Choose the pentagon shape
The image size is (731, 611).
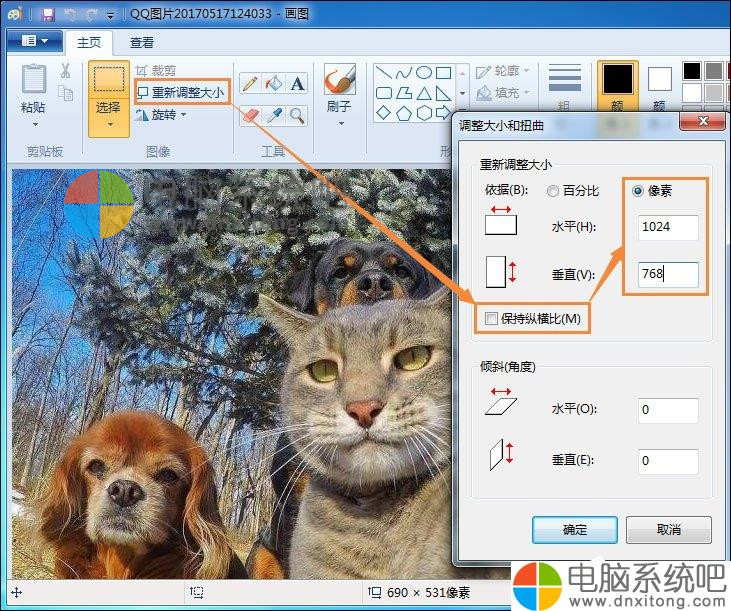(403, 113)
